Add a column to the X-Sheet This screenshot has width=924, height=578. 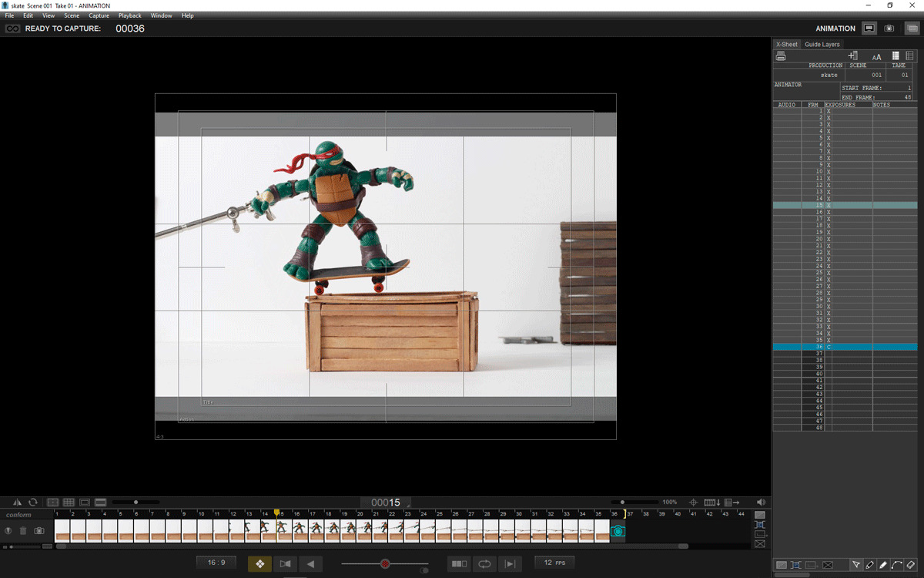[x=853, y=56]
